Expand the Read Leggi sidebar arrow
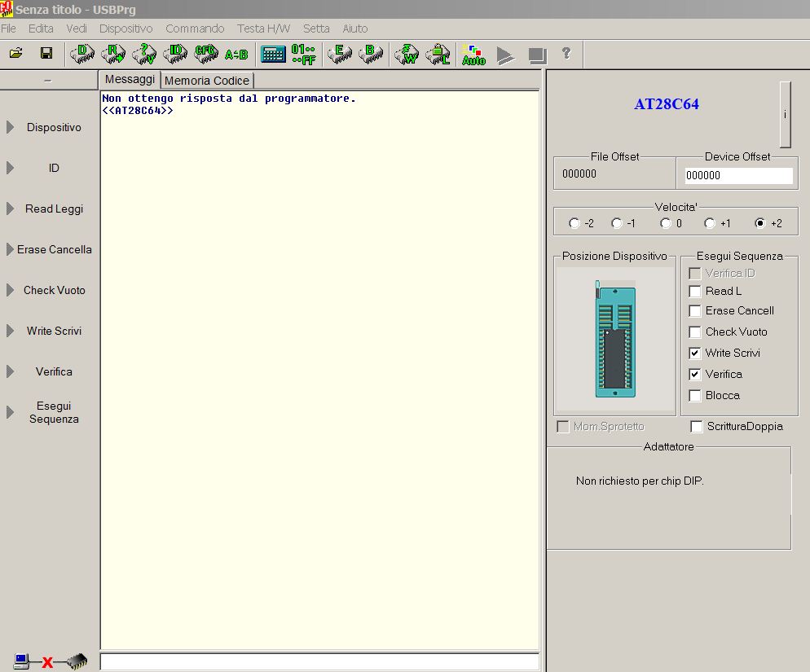The width and height of the screenshot is (810, 672). (x=10, y=209)
